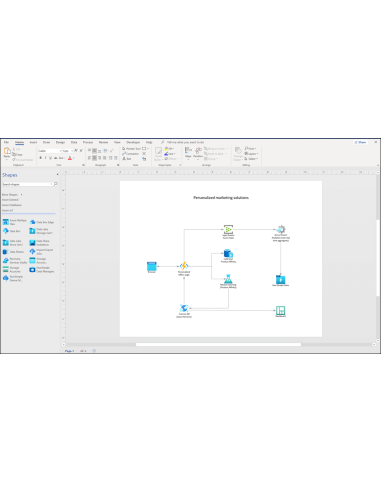
Task: Switch to the Page-1 sheet tab
Action: tap(69, 351)
